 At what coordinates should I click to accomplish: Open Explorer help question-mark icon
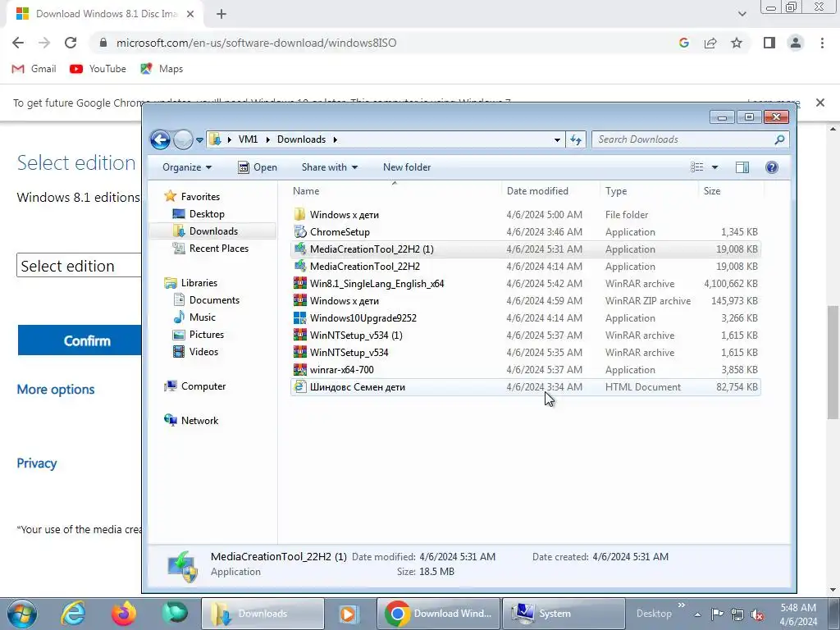point(771,167)
